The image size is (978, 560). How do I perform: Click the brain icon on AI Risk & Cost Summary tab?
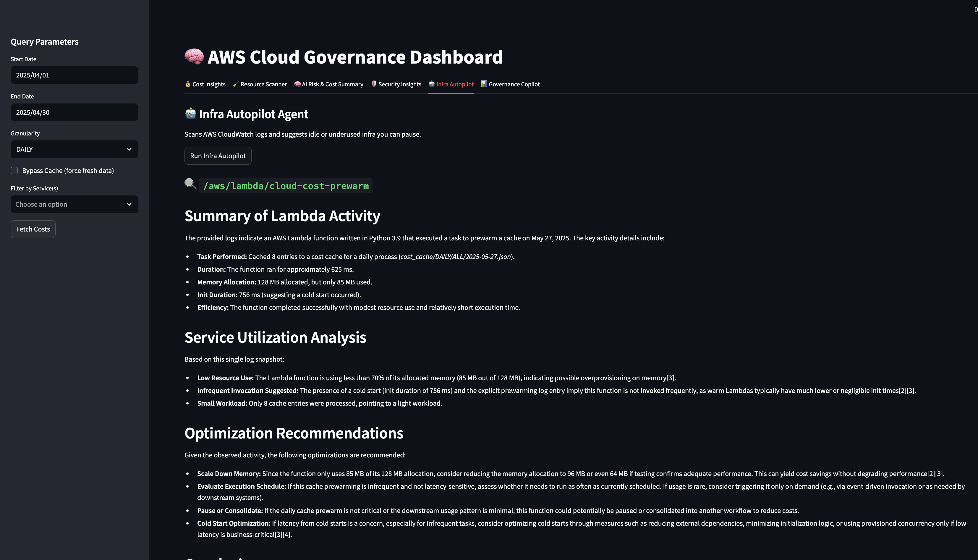click(297, 84)
